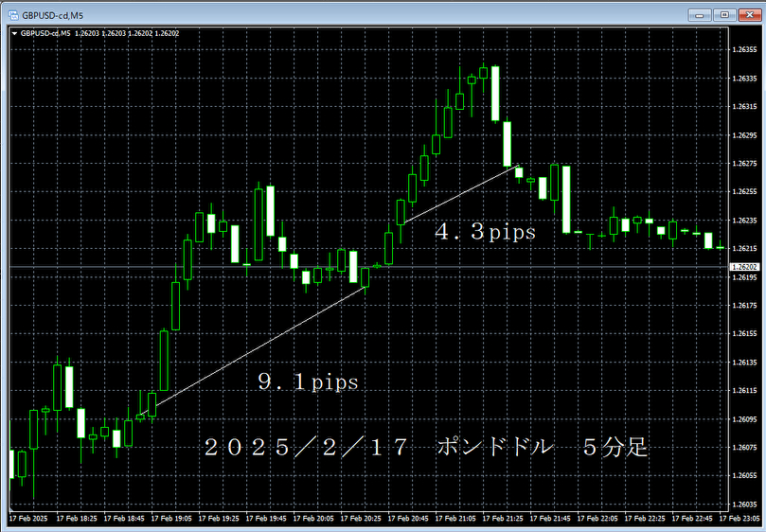Select the 9.1pips text label

[309, 381]
